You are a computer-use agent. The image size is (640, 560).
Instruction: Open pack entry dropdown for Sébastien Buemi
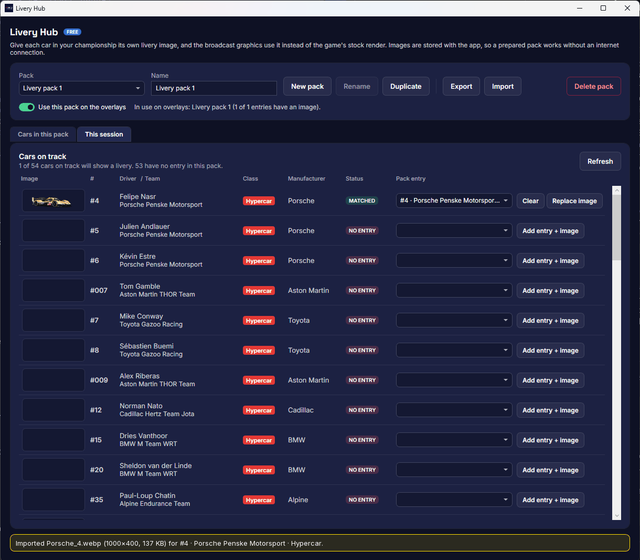454,350
